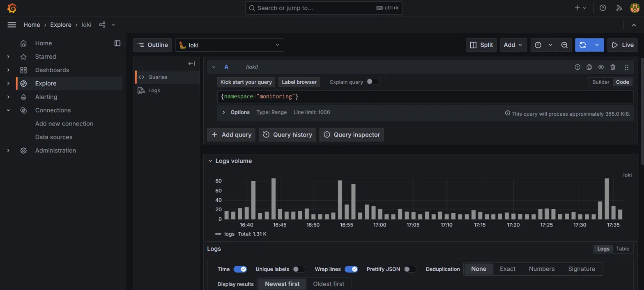Expand the Starred sidebar section
The image size is (644, 290).
click(8, 57)
